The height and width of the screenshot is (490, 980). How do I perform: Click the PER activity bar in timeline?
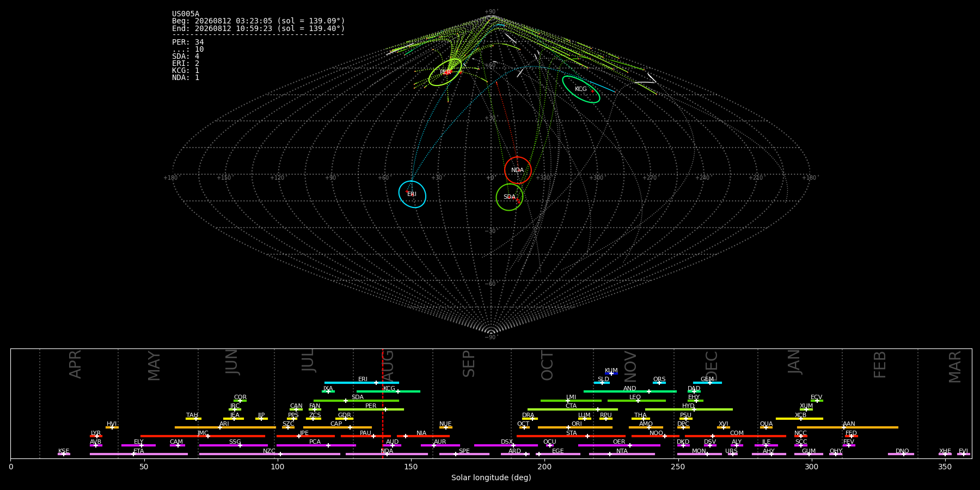point(371,409)
